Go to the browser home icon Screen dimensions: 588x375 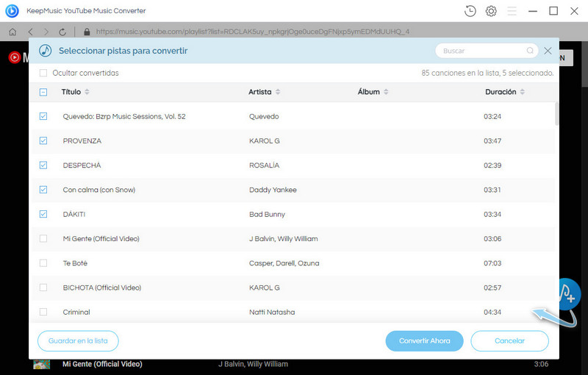coord(12,32)
